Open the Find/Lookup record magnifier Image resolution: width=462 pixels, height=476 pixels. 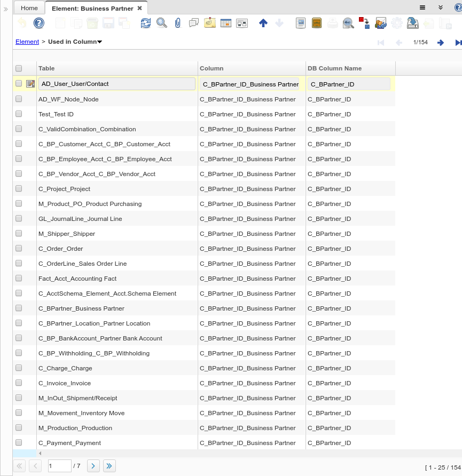tap(161, 23)
